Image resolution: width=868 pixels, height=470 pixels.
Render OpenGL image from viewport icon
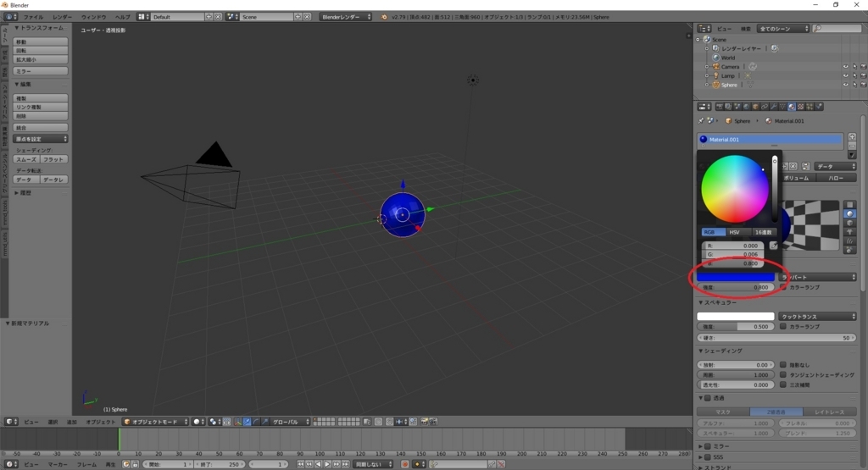[x=424, y=422]
